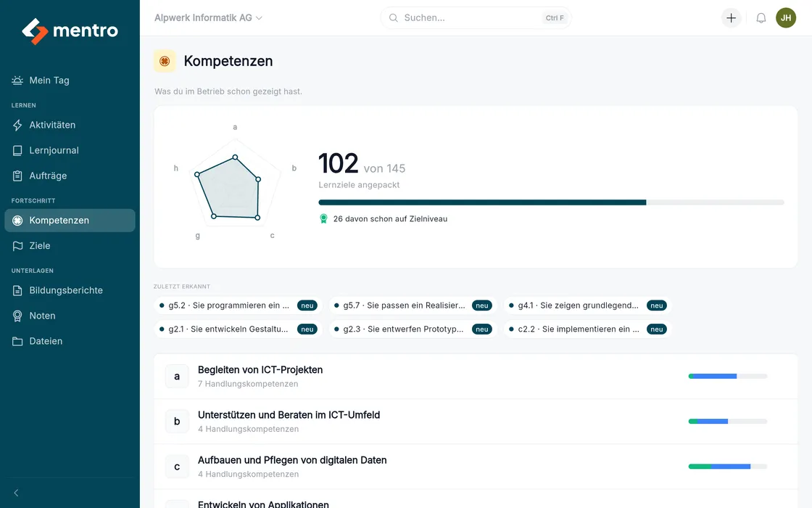This screenshot has width=812, height=508.
Task: Open Aufträge in the sidebar
Action: [x=70, y=176]
